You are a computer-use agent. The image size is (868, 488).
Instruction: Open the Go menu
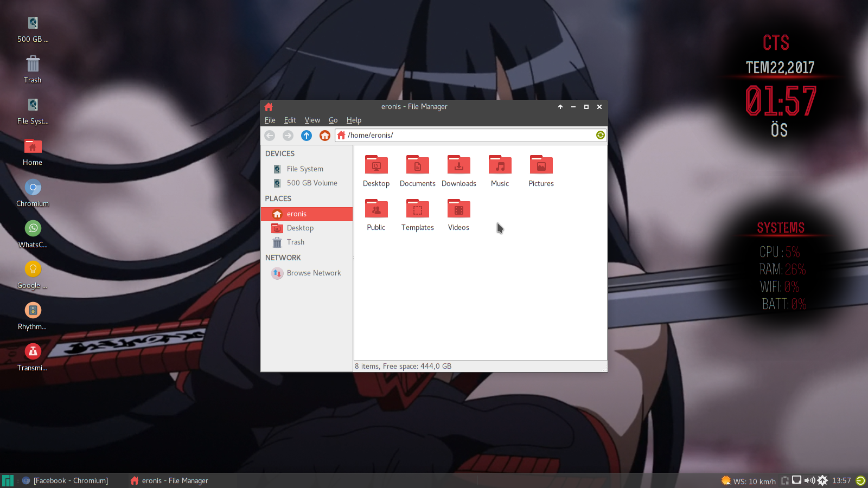[333, 120]
